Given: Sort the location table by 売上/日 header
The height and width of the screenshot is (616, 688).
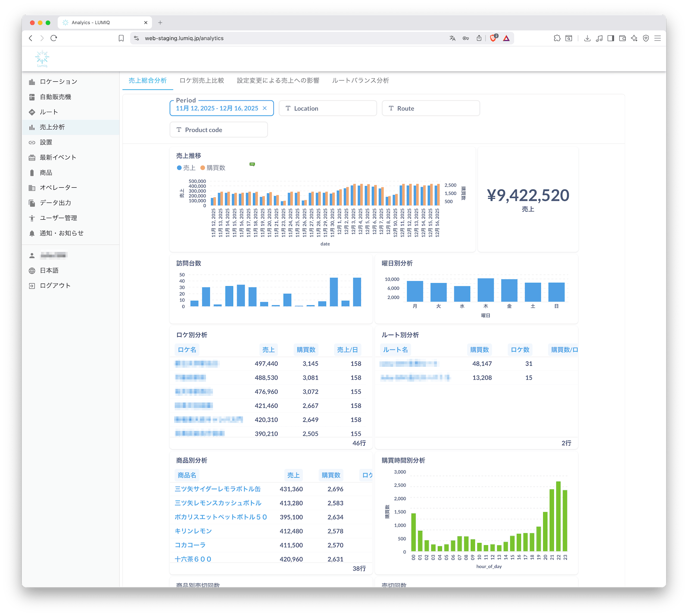Looking at the screenshot, I should click(x=347, y=350).
